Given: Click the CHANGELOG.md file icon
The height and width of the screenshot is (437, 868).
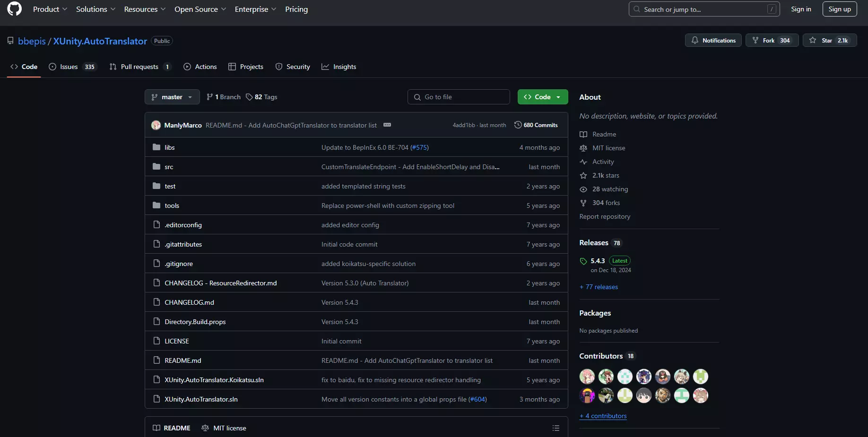Looking at the screenshot, I should coord(156,302).
